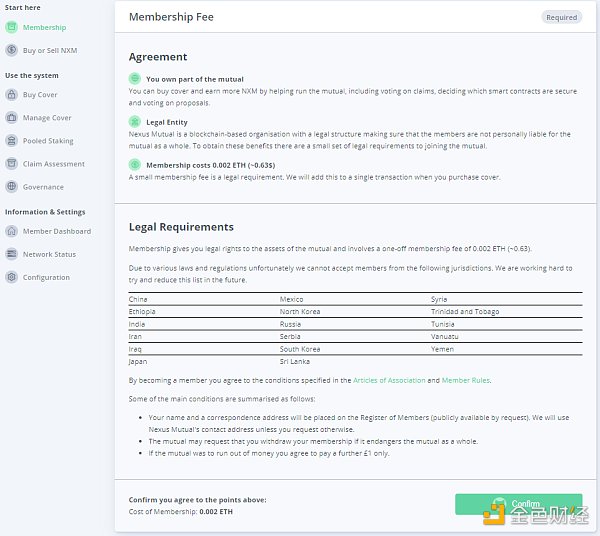Select Claim Assessment in the sidebar
Viewport: 600px width, 536px height.
click(x=54, y=164)
